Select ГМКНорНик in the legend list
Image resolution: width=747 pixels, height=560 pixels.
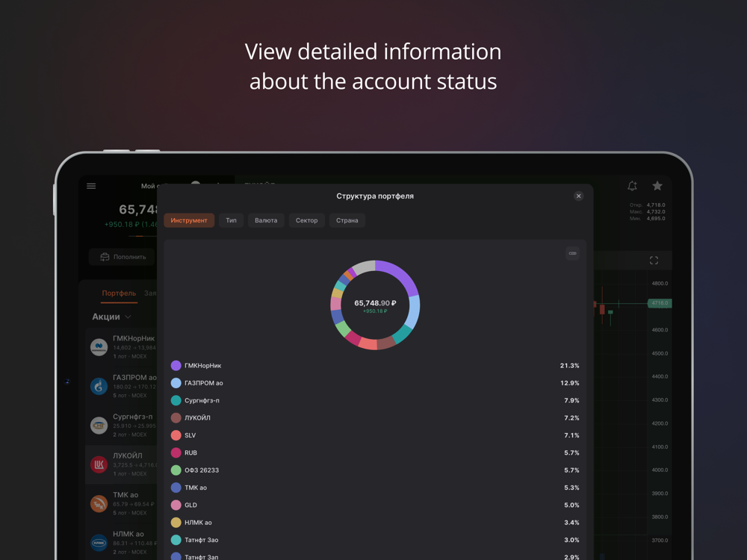click(203, 366)
